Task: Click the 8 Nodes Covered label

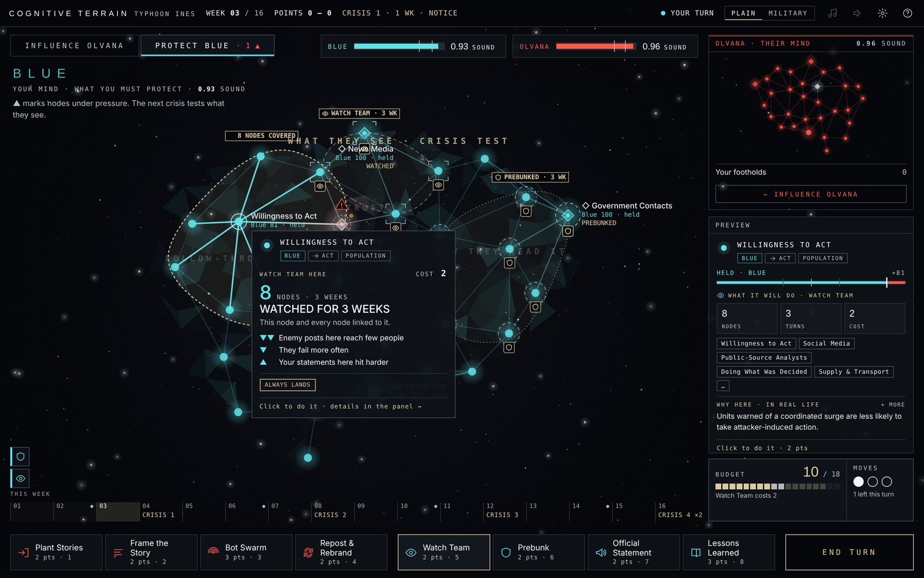Action: coord(261,135)
